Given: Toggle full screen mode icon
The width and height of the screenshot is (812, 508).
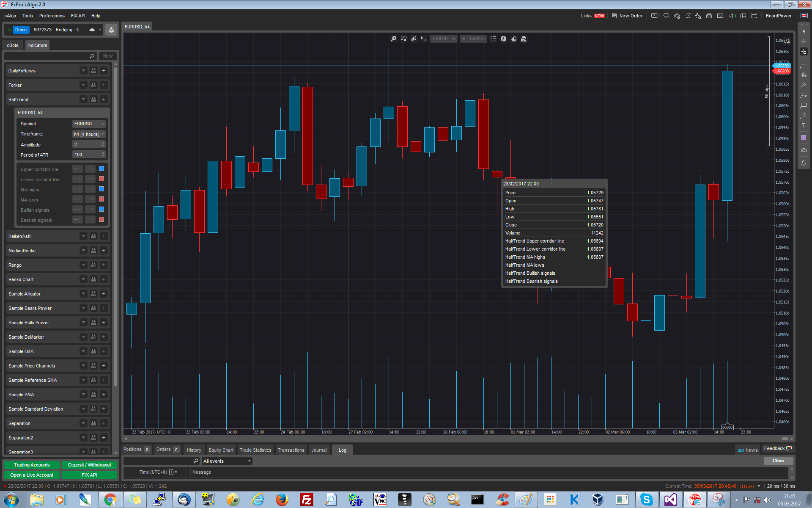Looking at the screenshot, I should tap(754, 16).
